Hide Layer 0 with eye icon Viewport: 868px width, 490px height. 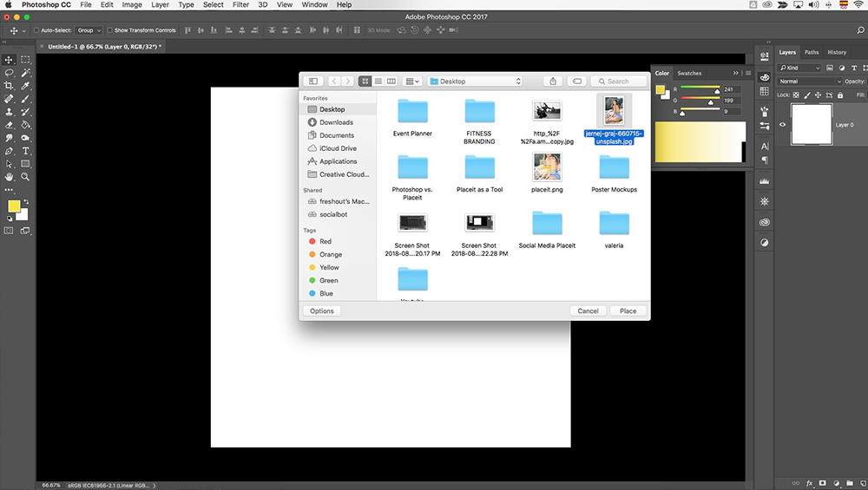click(x=782, y=125)
